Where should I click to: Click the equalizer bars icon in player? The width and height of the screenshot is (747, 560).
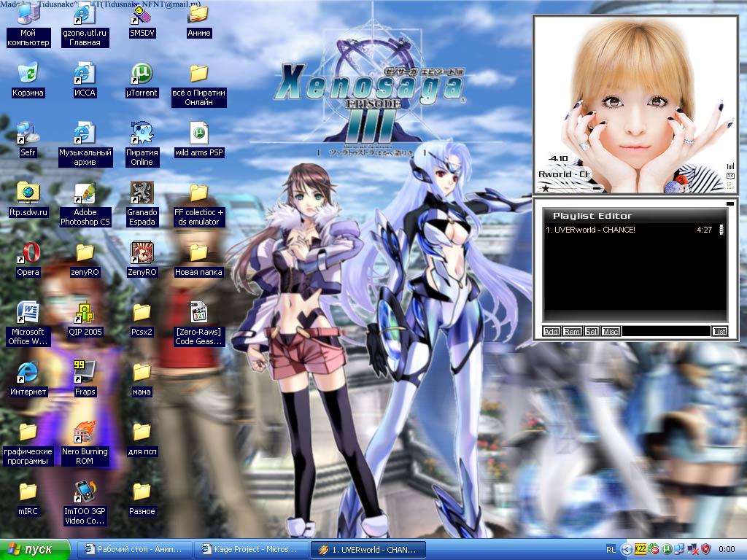(730, 166)
